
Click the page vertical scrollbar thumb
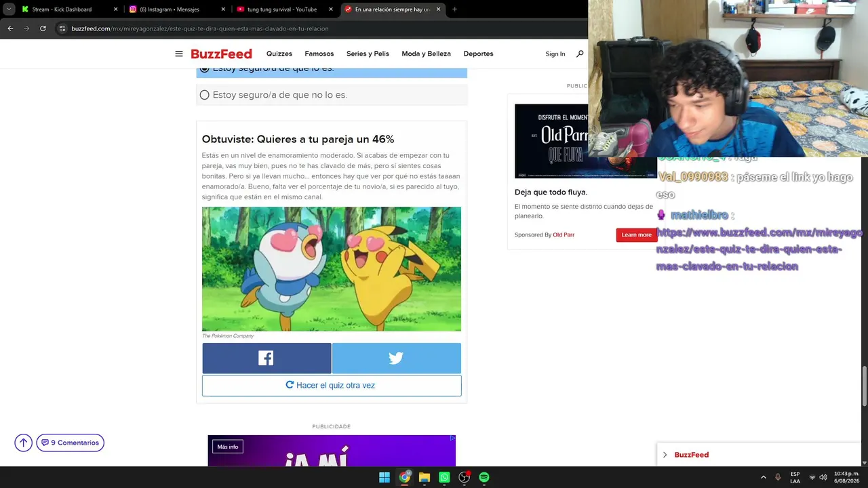[864, 386]
